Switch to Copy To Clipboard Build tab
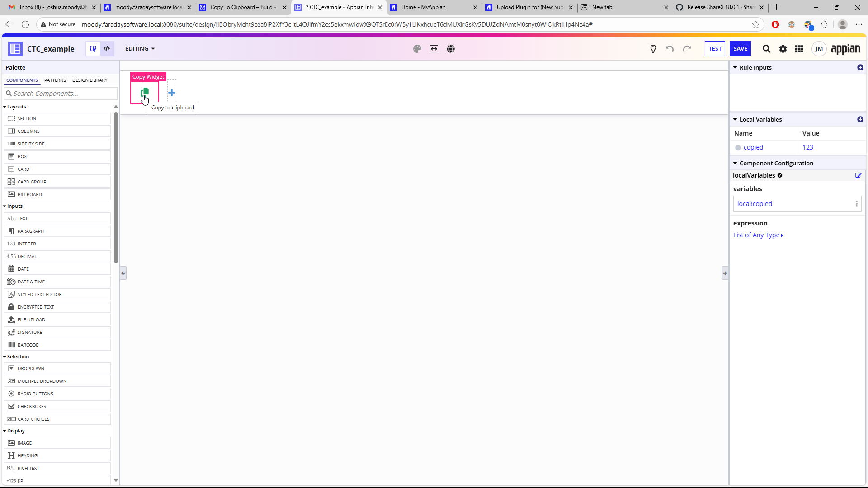The height and width of the screenshot is (488, 868). point(243,7)
